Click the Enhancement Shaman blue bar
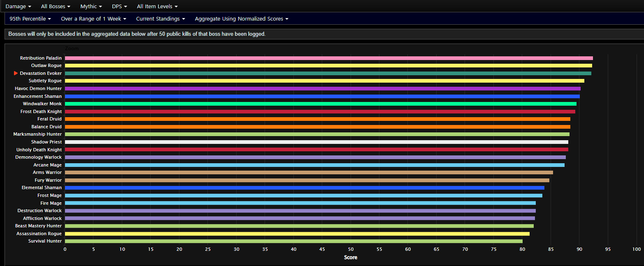 pyautogui.click(x=322, y=96)
